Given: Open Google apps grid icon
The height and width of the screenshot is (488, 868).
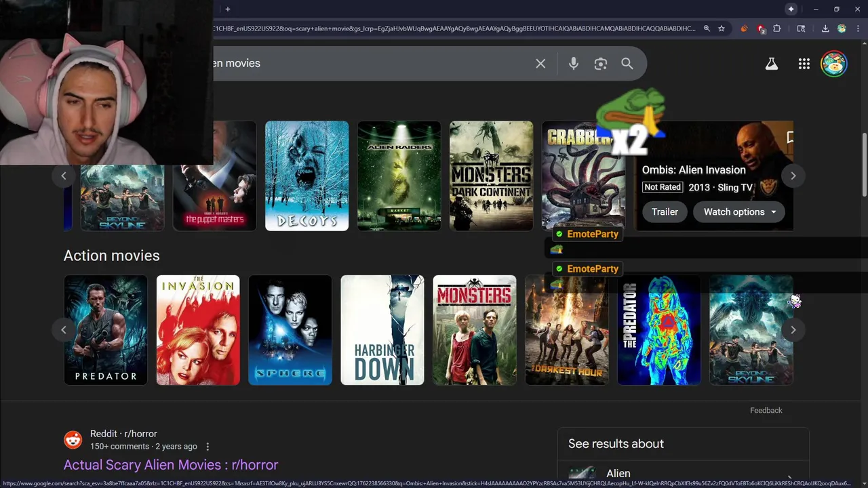Looking at the screenshot, I should 804,64.
